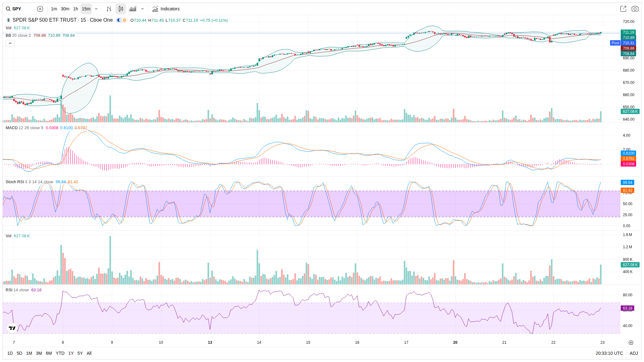644x362 pixels.
Task: Collapse the indicator legend chevron
Action: pyautogui.click(x=10, y=43)
